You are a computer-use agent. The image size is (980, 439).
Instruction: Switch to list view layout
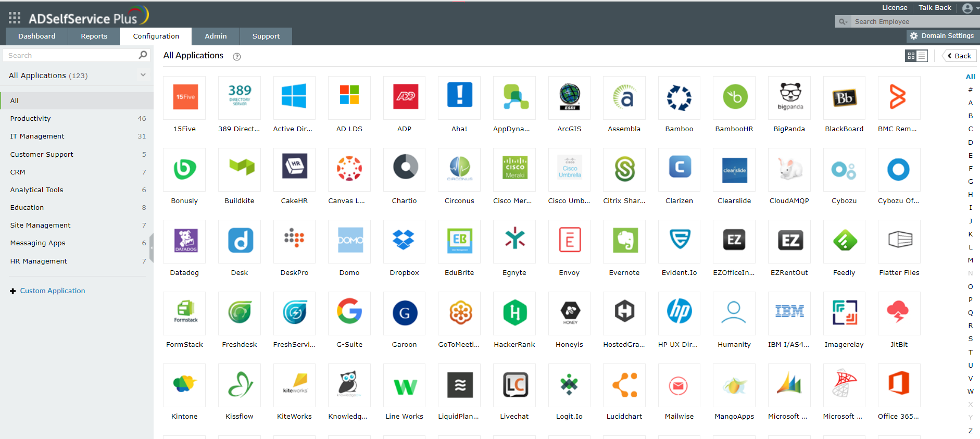[922, 56]
